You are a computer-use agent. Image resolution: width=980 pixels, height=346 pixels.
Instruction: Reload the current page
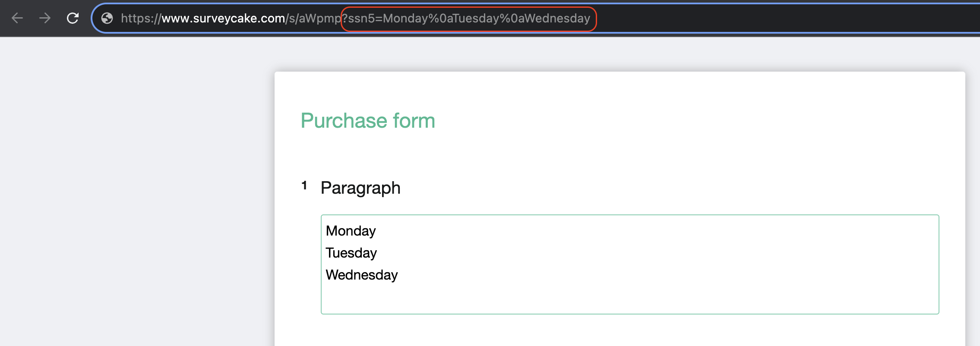point(73,18)
